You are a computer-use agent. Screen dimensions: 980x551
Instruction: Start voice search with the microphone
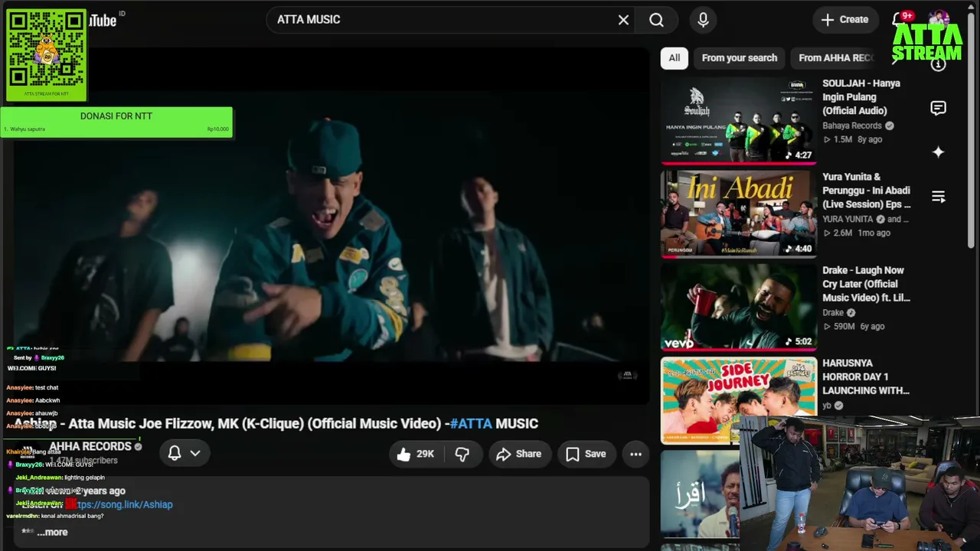coord(703,20)
